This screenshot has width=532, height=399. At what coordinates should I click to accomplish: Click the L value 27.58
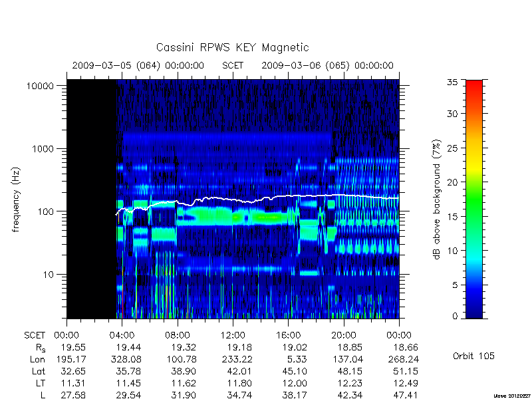point(73,395)
